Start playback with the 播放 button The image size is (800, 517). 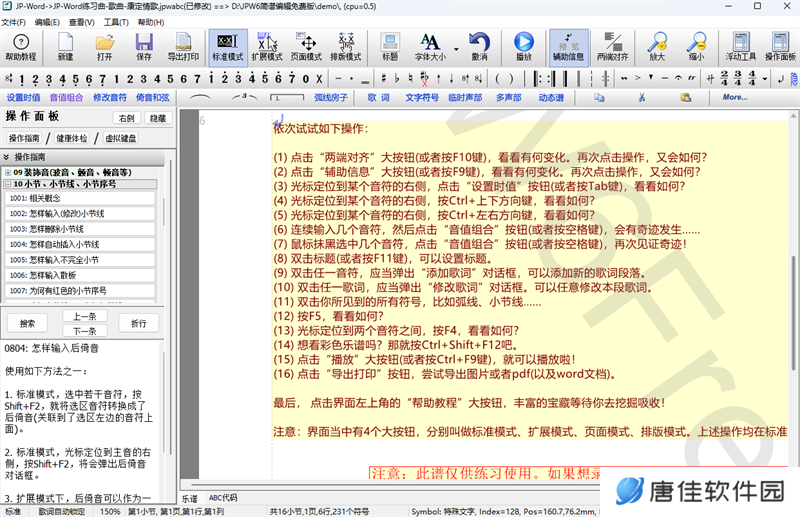tap(524, 47)
